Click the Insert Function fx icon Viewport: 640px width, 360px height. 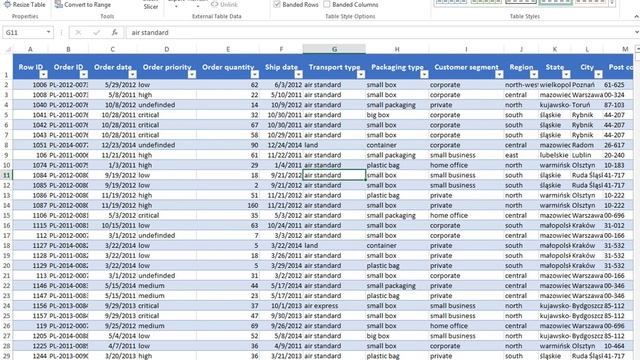pos(115,32)
